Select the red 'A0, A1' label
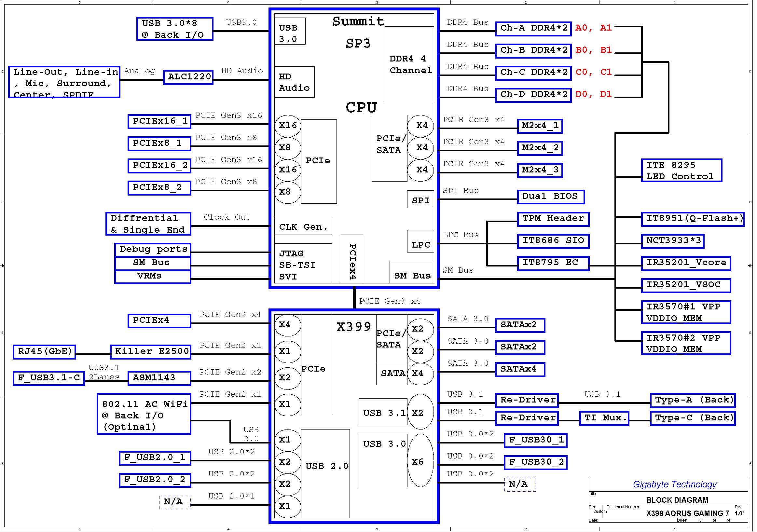Screen dimensions: 757x532 (x=594, y=28)
